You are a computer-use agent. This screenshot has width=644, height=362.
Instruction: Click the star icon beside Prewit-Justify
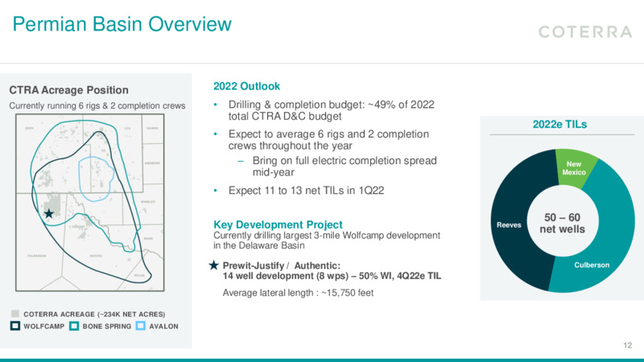point(213,265)
